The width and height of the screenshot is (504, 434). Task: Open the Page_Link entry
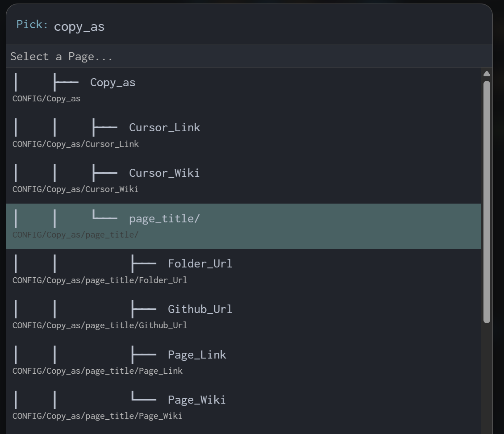click(x=197, y=355)
